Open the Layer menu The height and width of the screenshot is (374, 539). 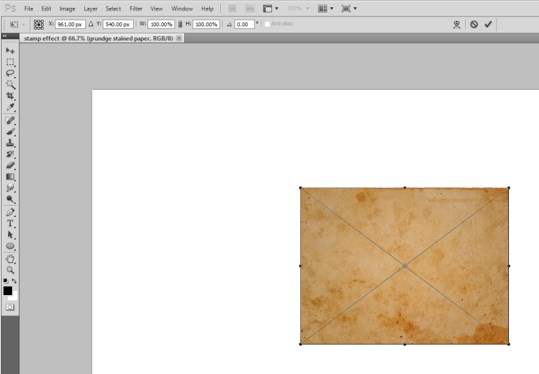(90, 9)
